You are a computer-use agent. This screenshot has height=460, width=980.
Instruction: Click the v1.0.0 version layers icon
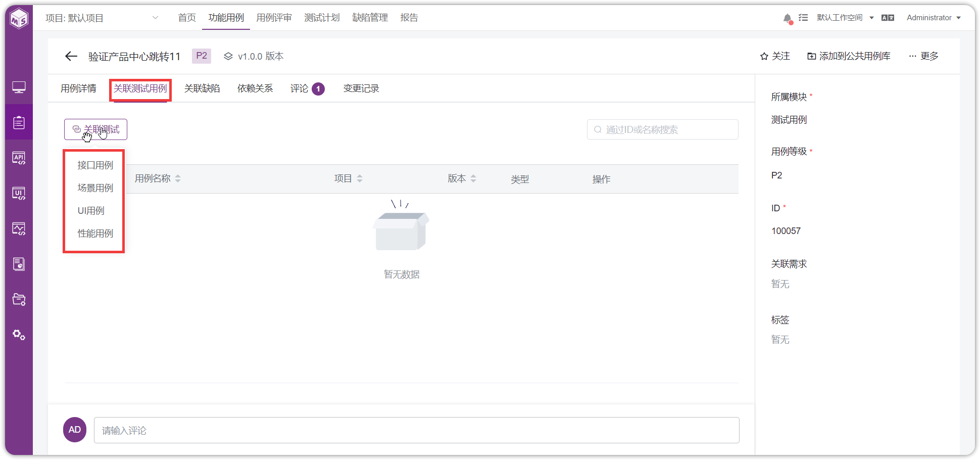click(228, 56)
